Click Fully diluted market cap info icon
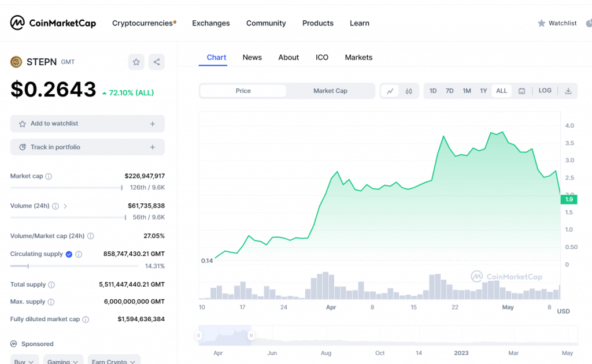The width and height of the screenshot is (592, 364). pos(86,320)
